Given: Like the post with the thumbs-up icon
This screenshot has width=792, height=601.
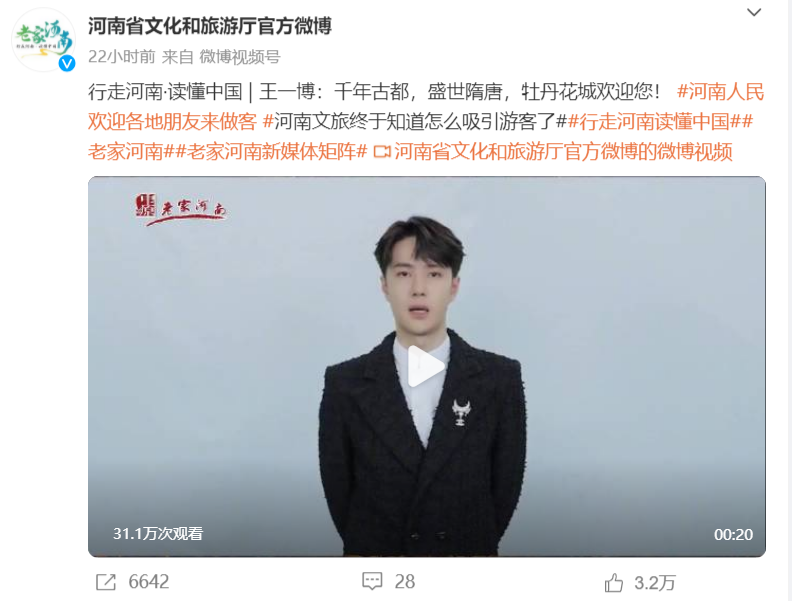Looking at the screenshot, I should click(614, 583).
